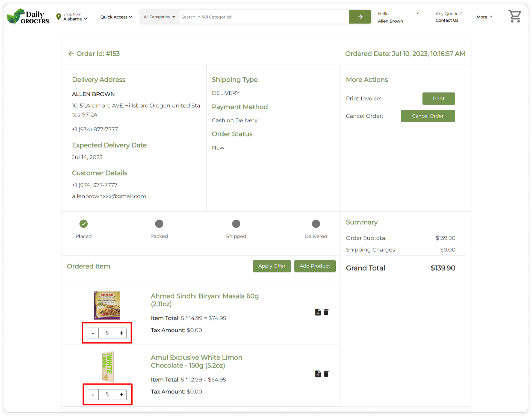Expand the Quick Access menu
Screen dimensions: 532x417
116,17
